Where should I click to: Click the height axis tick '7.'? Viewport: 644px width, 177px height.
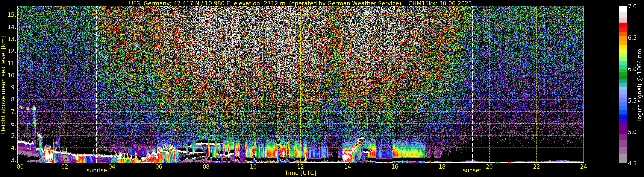point(13,111)
